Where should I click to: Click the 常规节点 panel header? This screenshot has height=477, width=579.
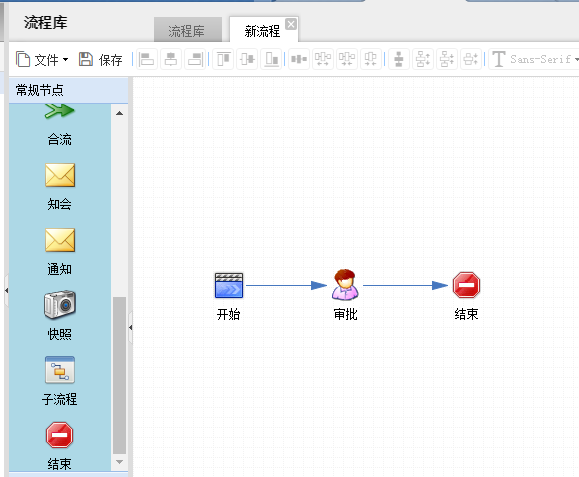[x=69, y=90]
